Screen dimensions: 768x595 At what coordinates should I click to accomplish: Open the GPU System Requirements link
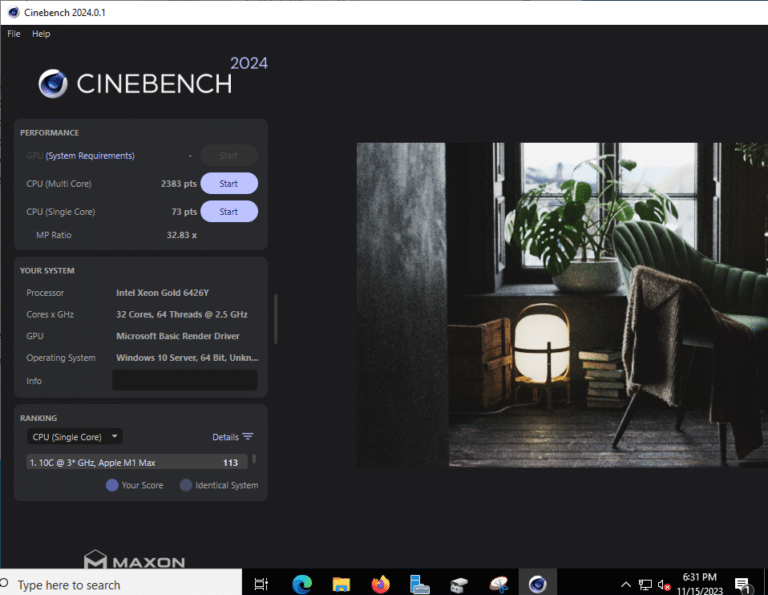(x=90, y=156)
